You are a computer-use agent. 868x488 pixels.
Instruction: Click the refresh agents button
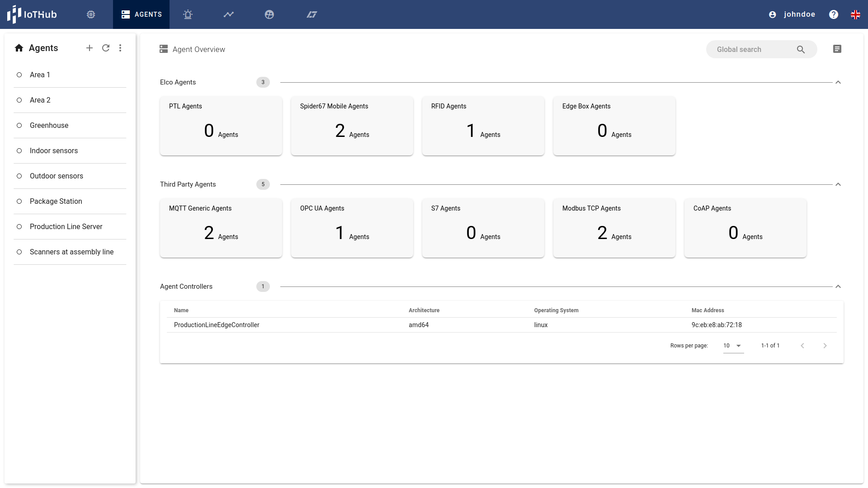tap(105, 47)
